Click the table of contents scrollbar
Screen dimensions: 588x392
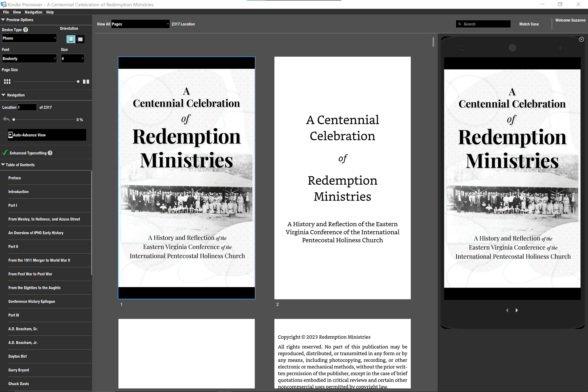pos(92,223)
